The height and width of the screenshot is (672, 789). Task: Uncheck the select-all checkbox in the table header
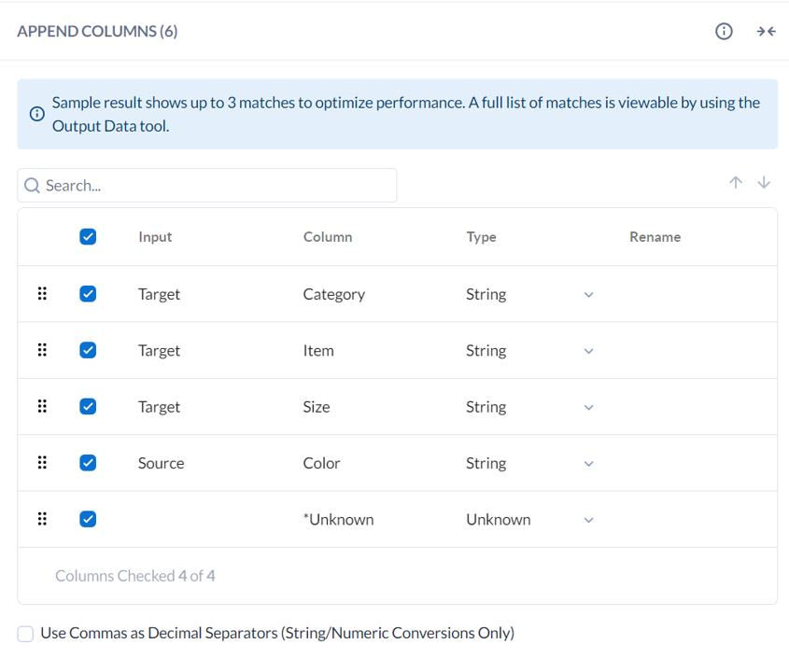pos(88,236)
